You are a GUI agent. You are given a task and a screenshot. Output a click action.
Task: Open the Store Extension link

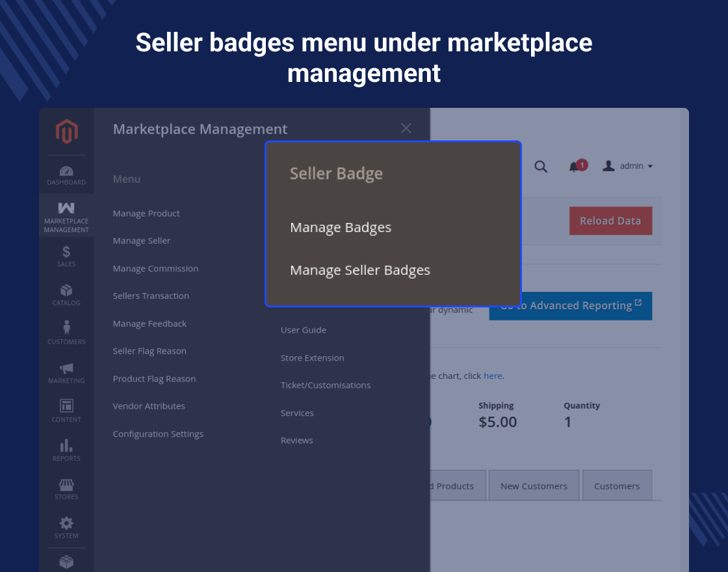(313, 358)
